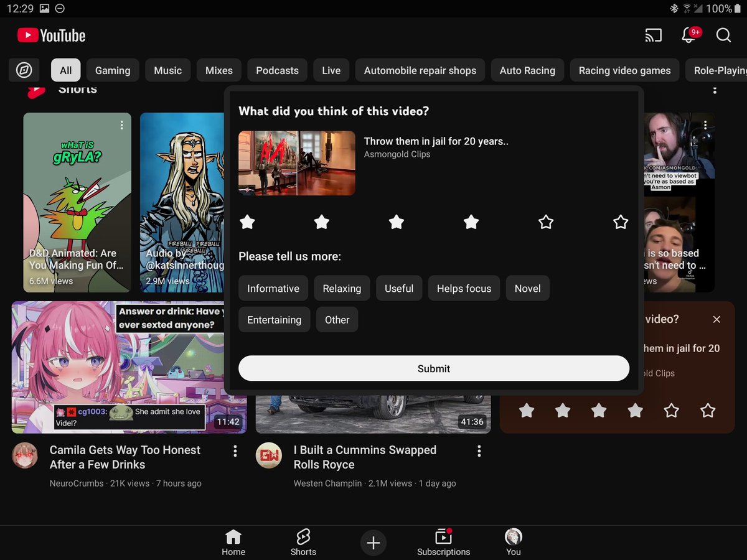Play the D&D Animated short
The height and width of the screenshot is (560, 747).
point(77,202)
